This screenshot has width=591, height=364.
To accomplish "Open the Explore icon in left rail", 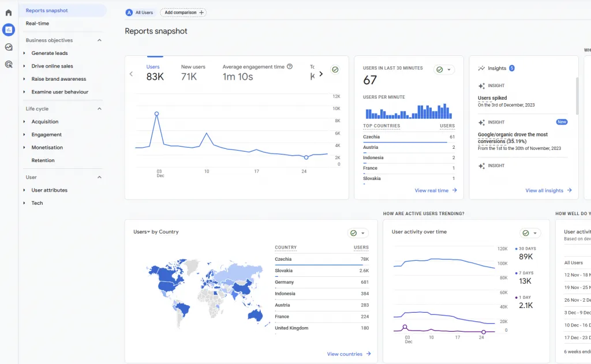I will [8, 47].
